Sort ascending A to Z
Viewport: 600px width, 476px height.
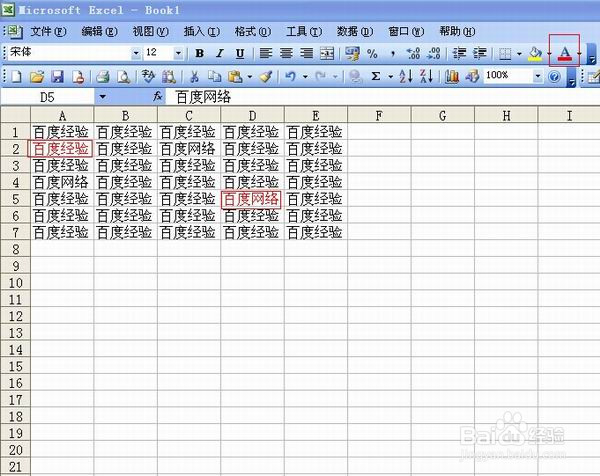point(406,77)
